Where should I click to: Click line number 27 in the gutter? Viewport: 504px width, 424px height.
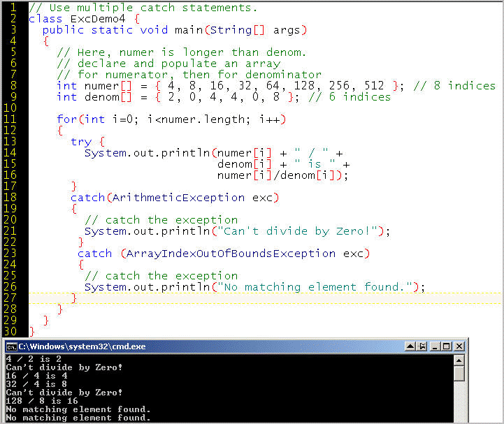(x=10, y=298)
